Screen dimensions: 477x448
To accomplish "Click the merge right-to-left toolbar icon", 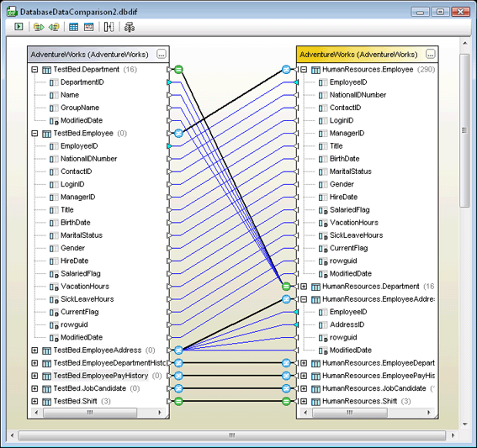I will click(x=54, y=27).
